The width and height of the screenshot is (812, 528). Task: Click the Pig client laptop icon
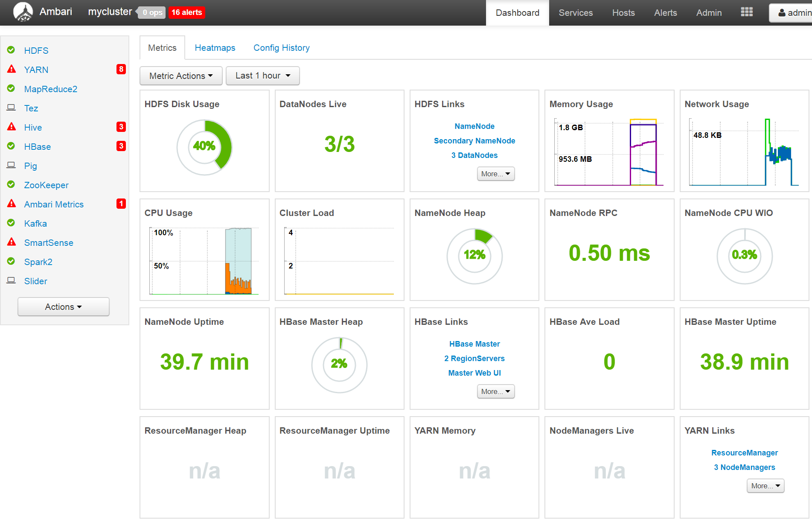(11, 165)
